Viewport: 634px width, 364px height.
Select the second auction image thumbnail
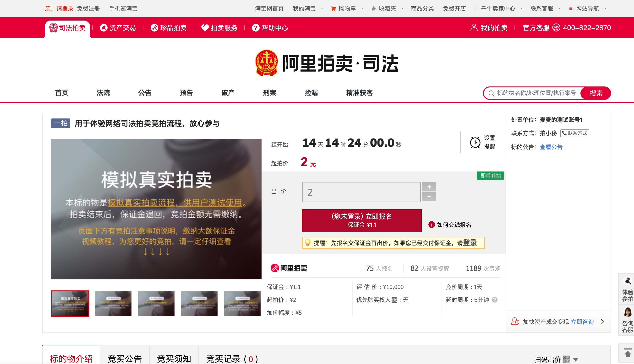(113, 304)
